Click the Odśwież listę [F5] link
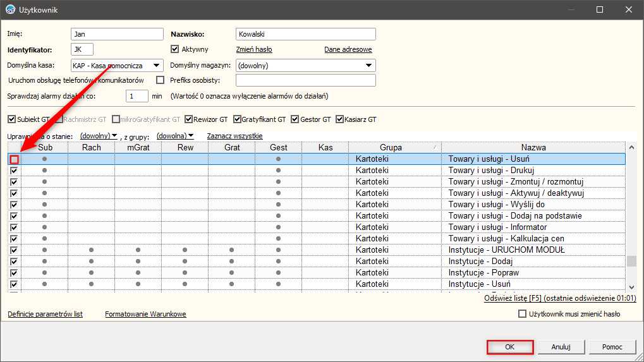The image size is (644, 362). [x=512, y=298]
